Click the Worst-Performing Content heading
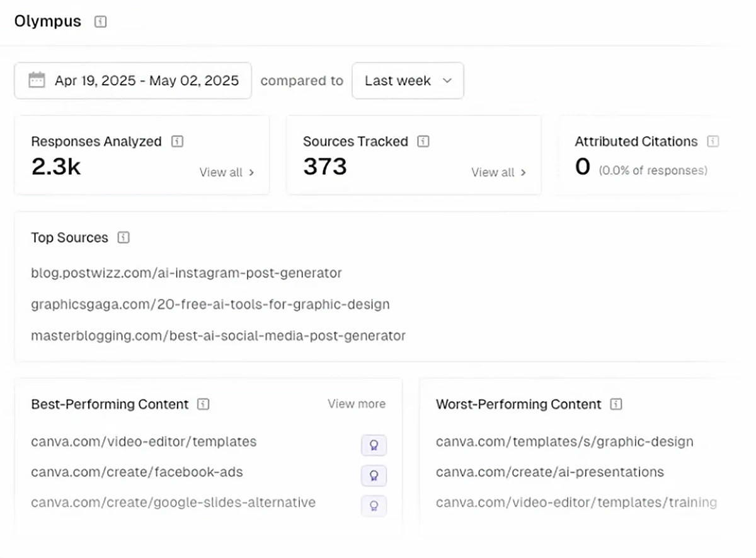Image resolution: width=756 pixels, height=558 pixels. pyautogui.click(x=518, y=404)
